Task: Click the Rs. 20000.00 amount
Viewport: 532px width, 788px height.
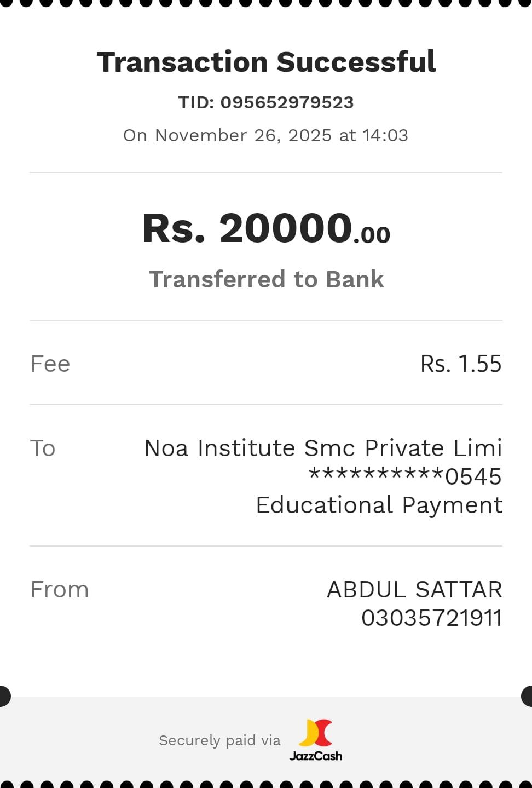Action: (266, 228)
